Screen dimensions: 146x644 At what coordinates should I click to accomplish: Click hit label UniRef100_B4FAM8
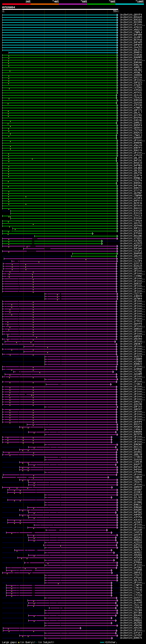coord(131,35)
